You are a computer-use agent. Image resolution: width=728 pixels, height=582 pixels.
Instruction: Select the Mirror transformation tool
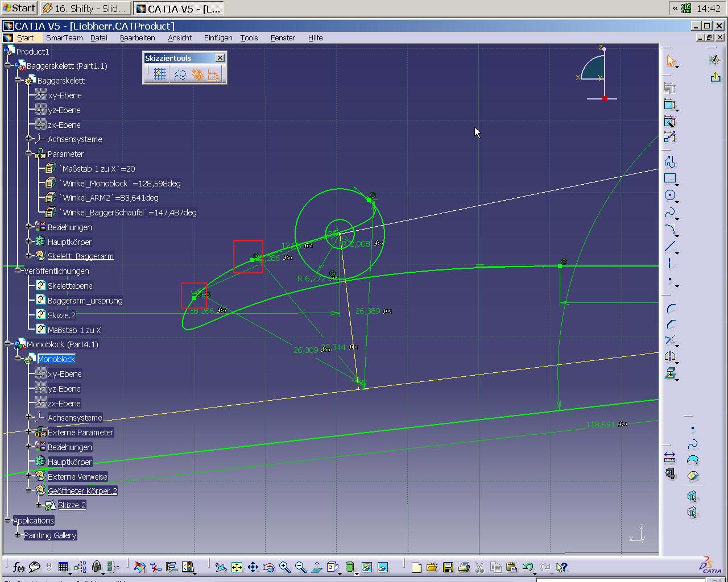[670, 356]
